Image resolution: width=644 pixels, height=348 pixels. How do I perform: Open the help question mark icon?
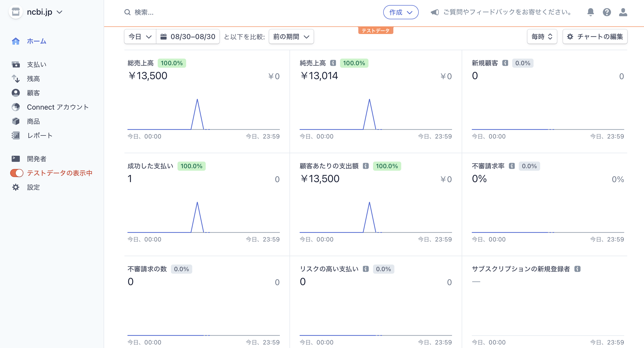click(x=607, y=12)
